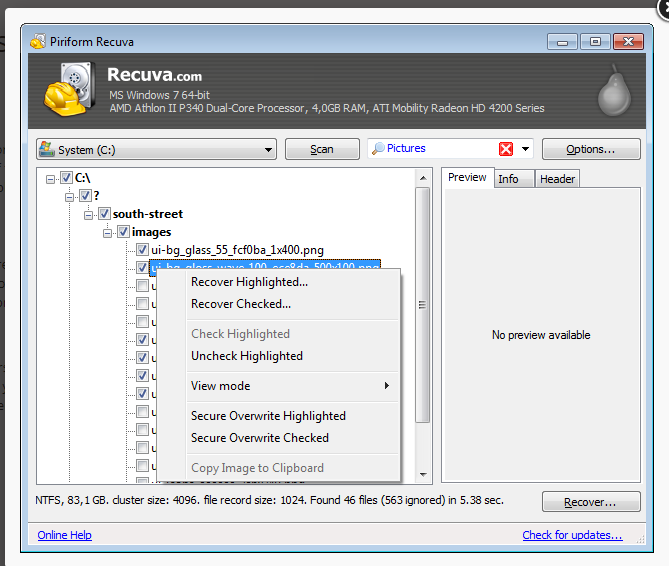Click the Piriform Recuva title bar icon
The width and height of the screenshot is (669, 566).
[x=38, y=41]
